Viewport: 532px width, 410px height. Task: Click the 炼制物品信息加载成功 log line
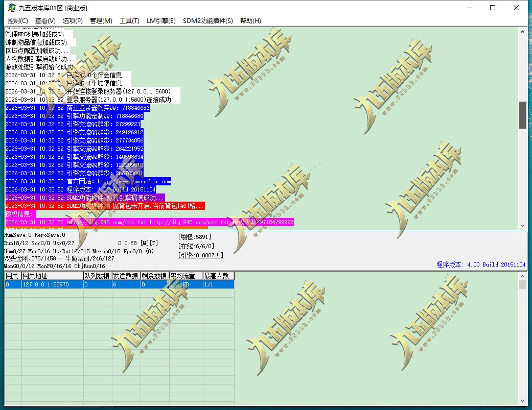40,42
